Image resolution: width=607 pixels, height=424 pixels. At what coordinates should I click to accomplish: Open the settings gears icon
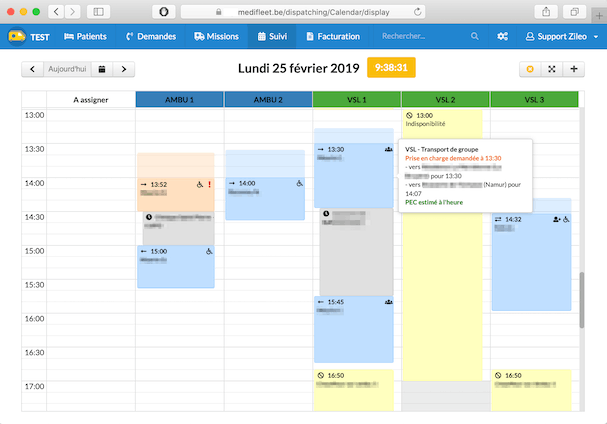[x=502, y=36]
